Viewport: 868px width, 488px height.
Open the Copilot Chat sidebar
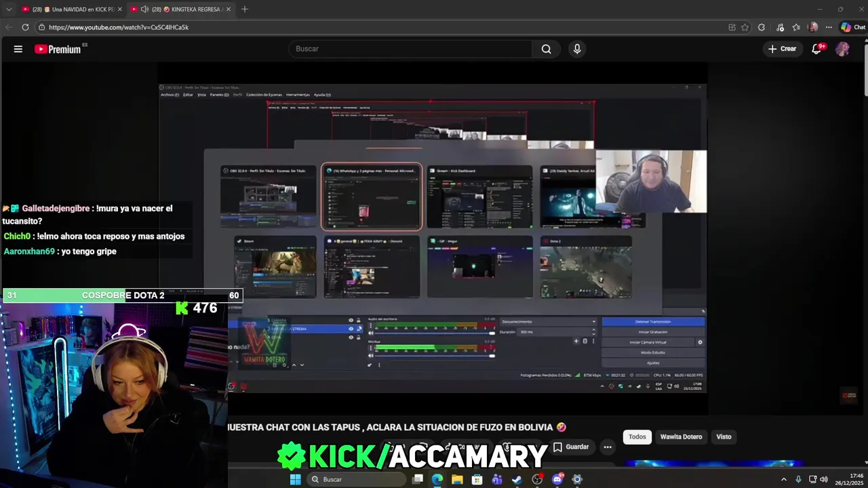tap(853, 27)
